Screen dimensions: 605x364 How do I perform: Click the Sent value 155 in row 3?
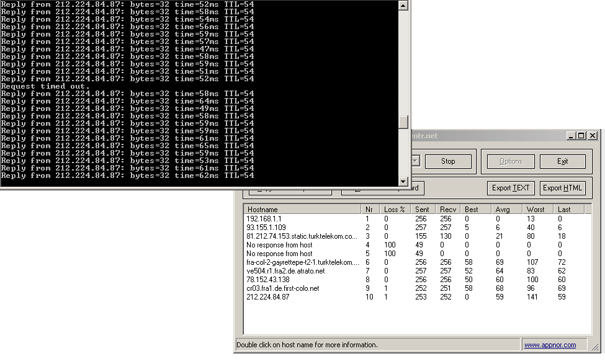tap(421, 236)
